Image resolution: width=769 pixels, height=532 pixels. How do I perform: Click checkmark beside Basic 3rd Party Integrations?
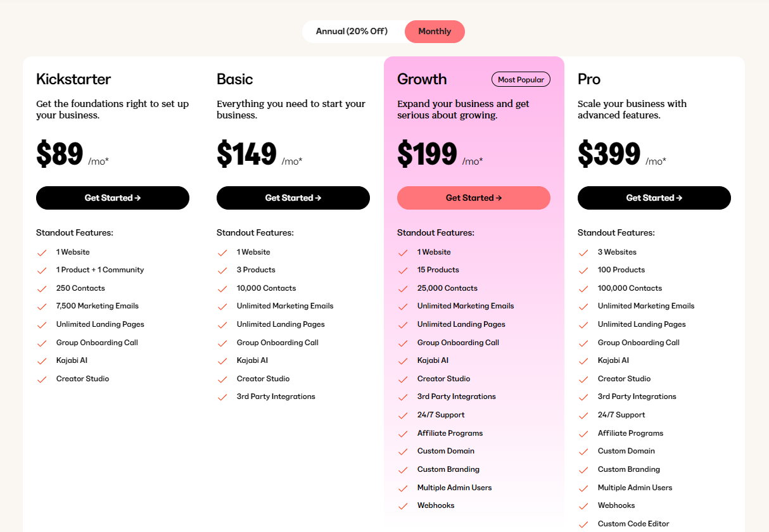pyautogui.click(x=222, y=397)
